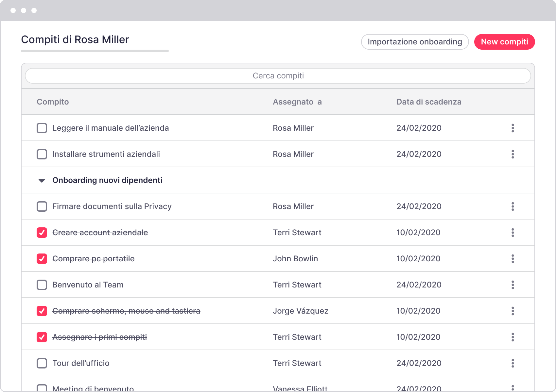Click struck-through Comprare pc portatile text
Viewport: 556px width, 392px height.
point(93,259)
